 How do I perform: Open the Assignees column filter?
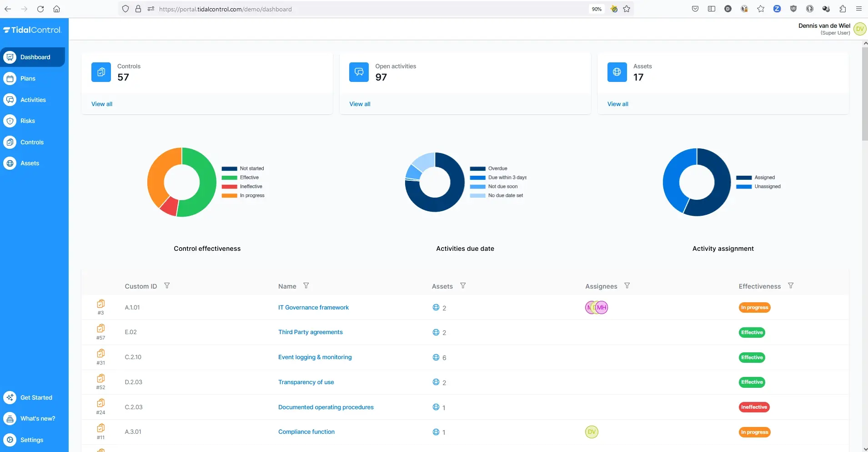click(627, 286)
